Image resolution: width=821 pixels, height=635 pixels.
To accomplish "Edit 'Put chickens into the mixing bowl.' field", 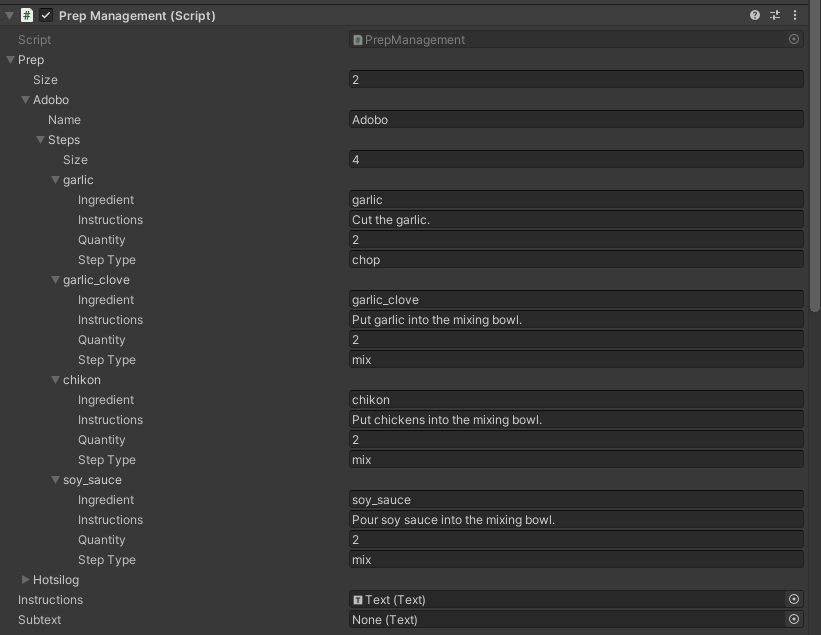I will click(x=576, y=419).
